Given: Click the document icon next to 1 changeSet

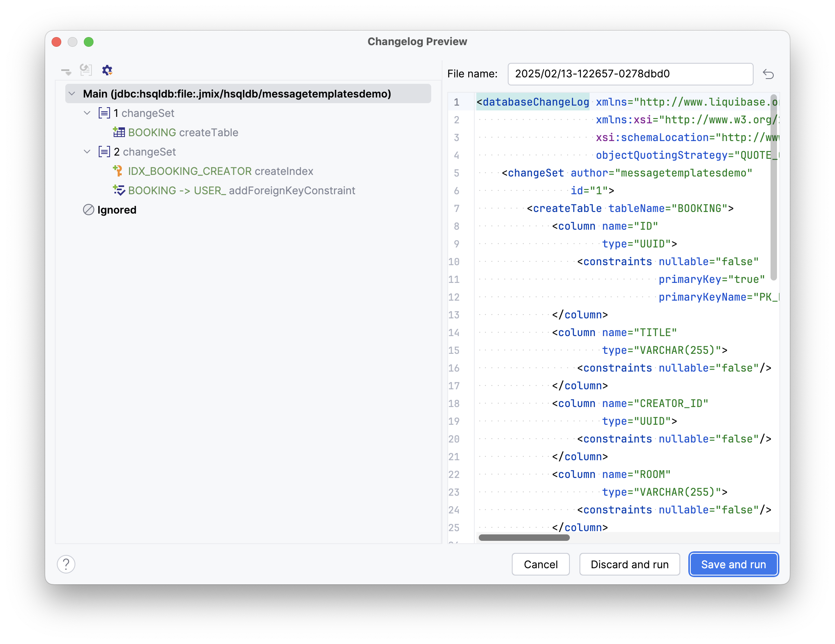Looking at the screenshot, I should click(x=104, y=113).
